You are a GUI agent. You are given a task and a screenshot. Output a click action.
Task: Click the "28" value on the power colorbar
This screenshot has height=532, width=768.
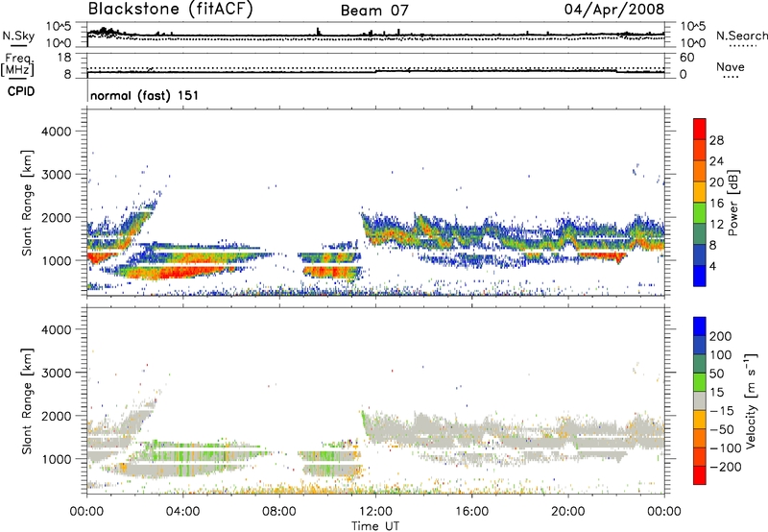[x=716, y=140]
